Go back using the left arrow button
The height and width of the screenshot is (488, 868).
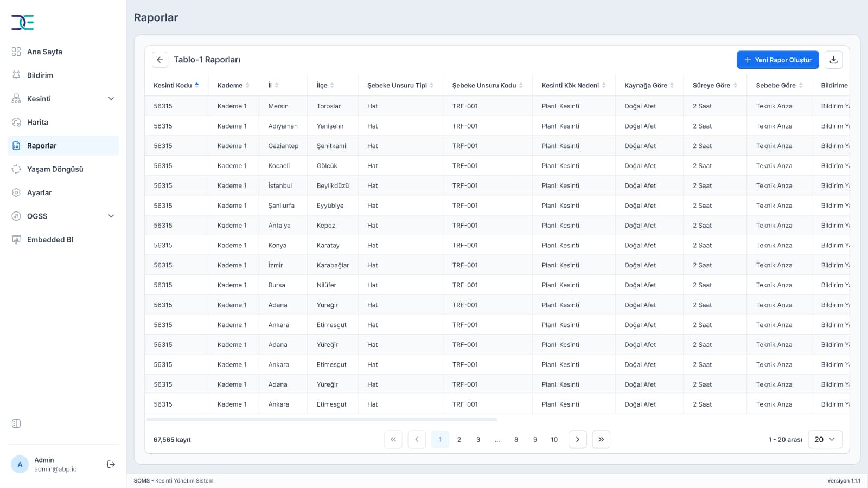pyautogui.click(x=159, y=60)
